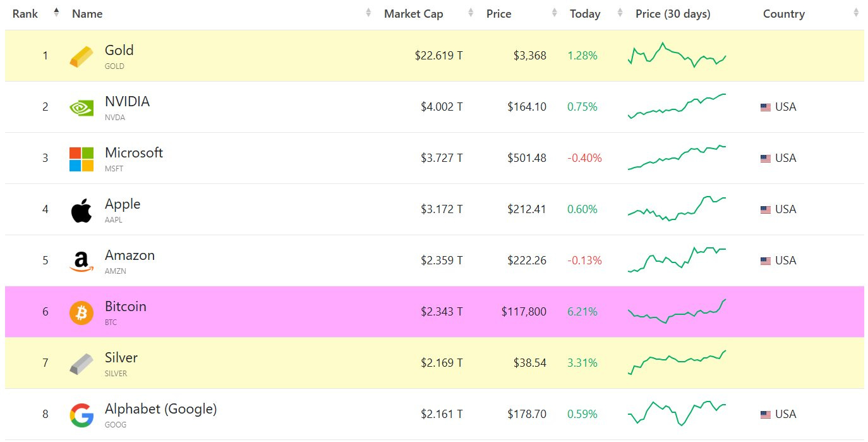Sort by Price using its sort arrows
This screenshot has width=868, height=442.
pos(554,13)
